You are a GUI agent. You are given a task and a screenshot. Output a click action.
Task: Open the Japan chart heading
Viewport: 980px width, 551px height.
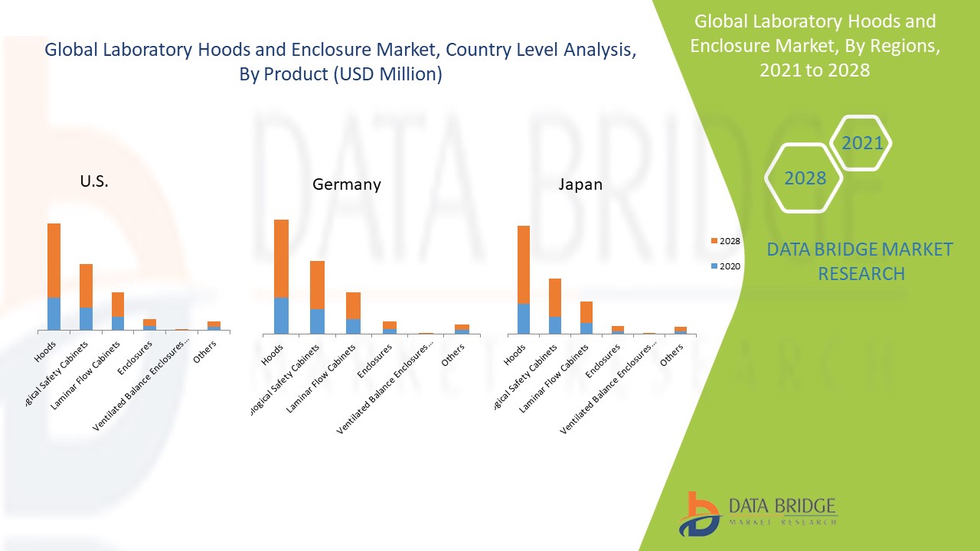580,184
